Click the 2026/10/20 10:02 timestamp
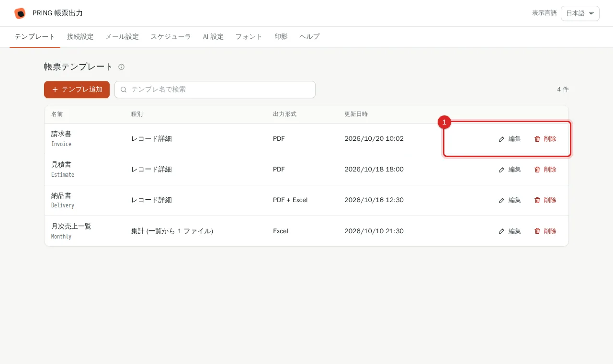This screenshot has width=613, height=364. pos(374,139)
